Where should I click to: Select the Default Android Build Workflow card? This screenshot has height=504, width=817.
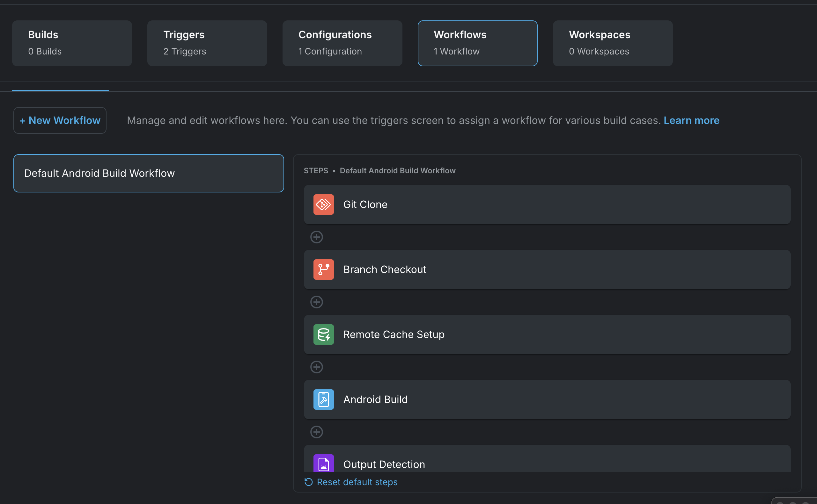tap(149, 173)
